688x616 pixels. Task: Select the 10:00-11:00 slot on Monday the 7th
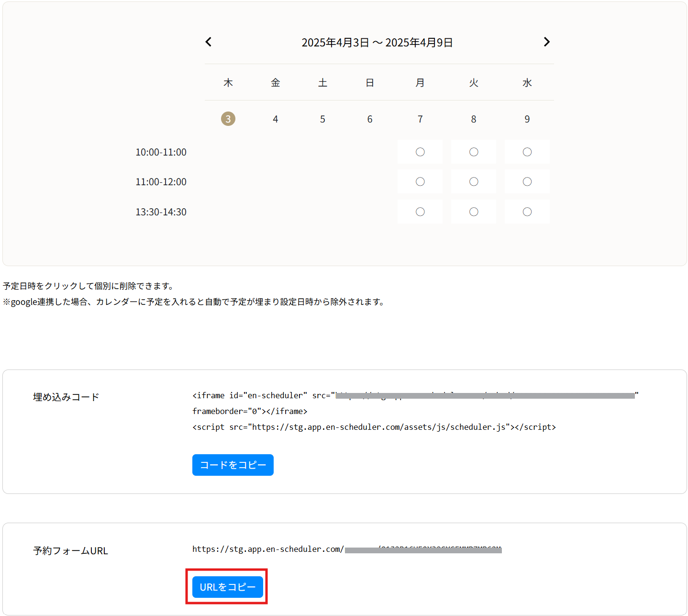[420, 152]
